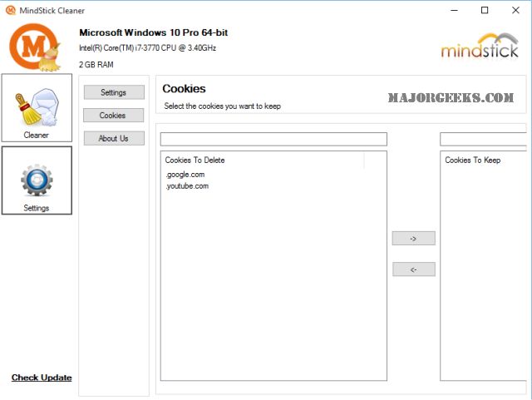Minimize the MindStick Cleaner window

pyautogui.click(x=454, y=10)
